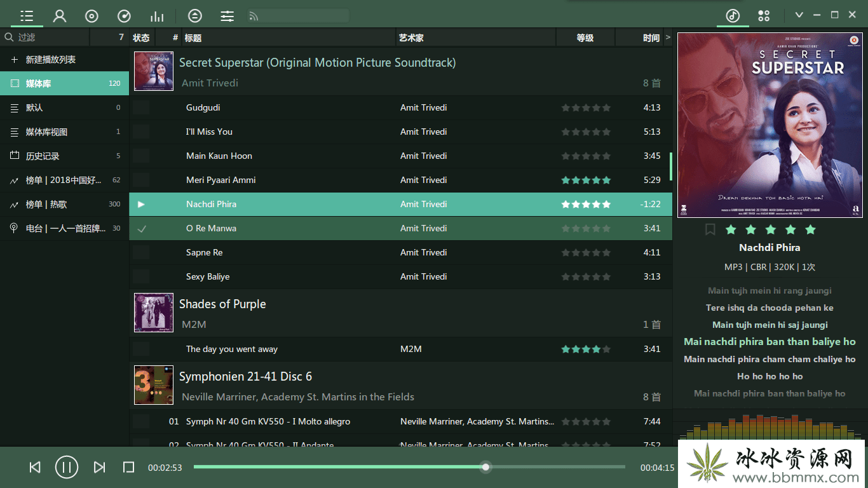Open the playlist view icon in top toolbar
868x488 pixels.
click(27, 16)
